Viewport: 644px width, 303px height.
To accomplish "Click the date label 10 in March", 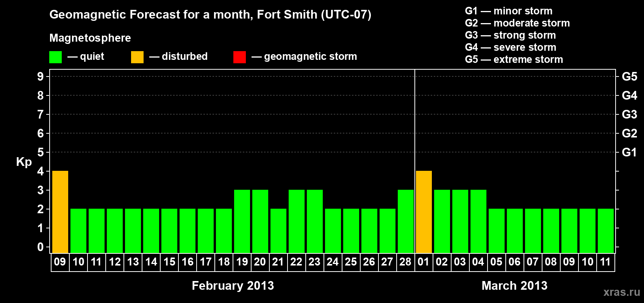I will 588,262.
